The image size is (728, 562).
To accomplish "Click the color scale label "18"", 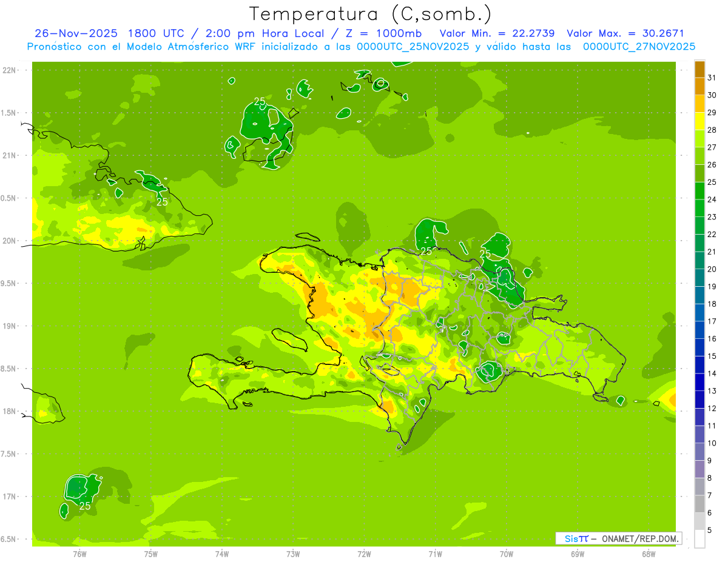I will (712, 304).
